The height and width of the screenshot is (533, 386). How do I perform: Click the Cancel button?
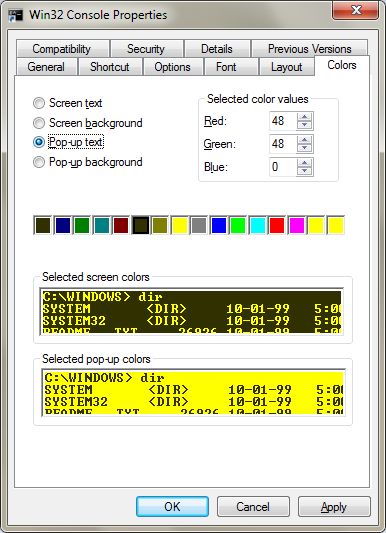click(x=253, y=506)
